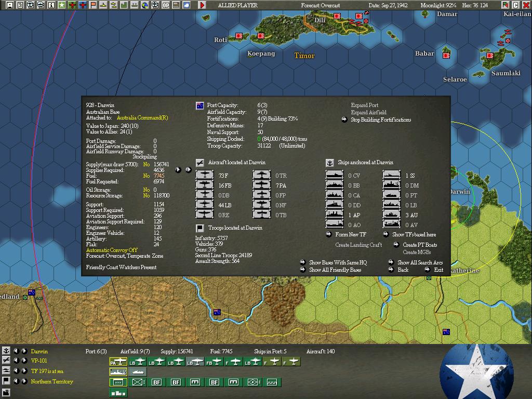532x399 pixels.
Task: Click the globe toolbar icon
Action: (x=145, y=5)
